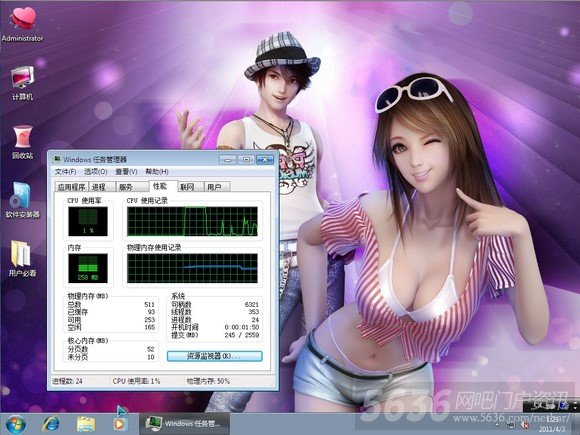The height and width of the screenshot is (435, 580).
Task: Click the 资源监视器(R)... button
Action: (x=215, y=356)
